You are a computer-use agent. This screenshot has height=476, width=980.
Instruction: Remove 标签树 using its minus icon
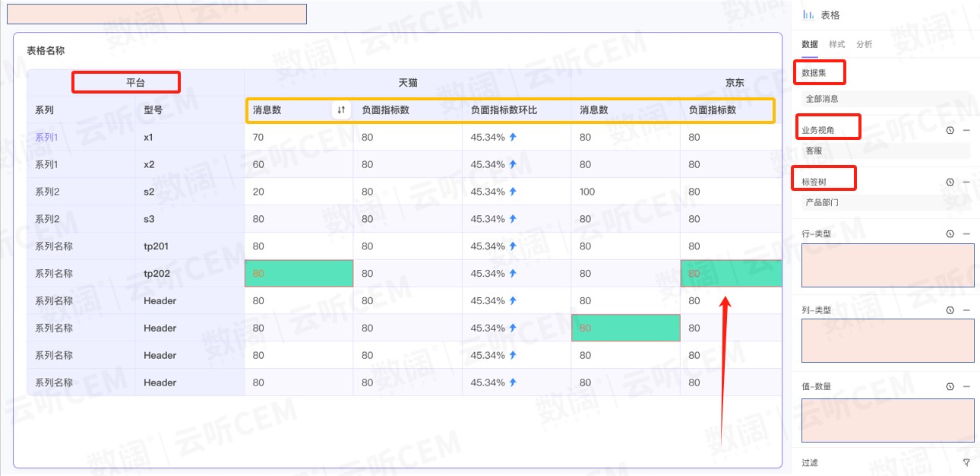966,182
